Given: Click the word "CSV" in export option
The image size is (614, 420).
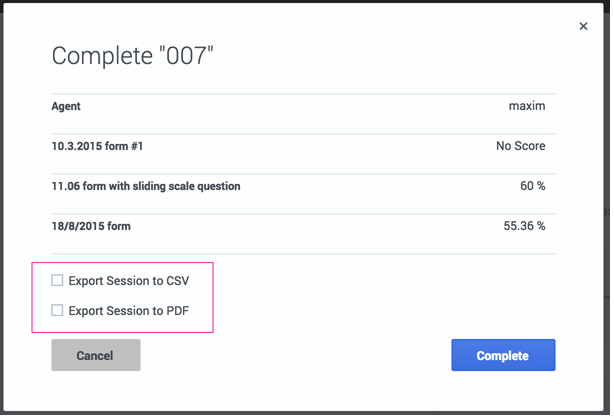Looking at the screenshot, I should (177, 281).
